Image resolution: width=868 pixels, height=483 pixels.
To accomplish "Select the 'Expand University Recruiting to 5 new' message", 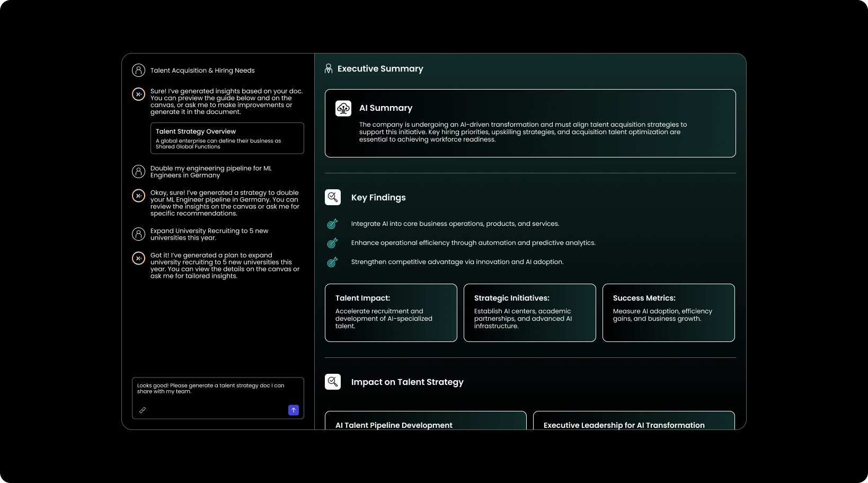I will pyautogui.click(x=209, y=234).
